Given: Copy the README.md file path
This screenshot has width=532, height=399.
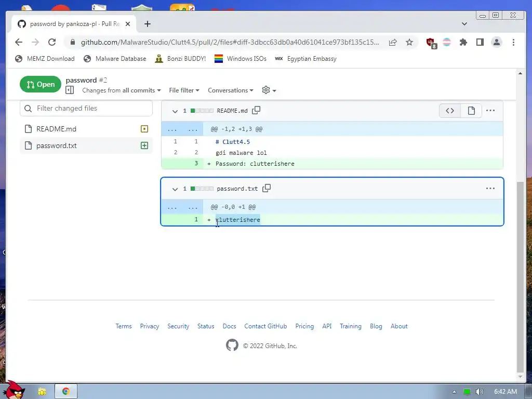Looking at the screenshot, I should pyautogui.click(x=256, y=110).
